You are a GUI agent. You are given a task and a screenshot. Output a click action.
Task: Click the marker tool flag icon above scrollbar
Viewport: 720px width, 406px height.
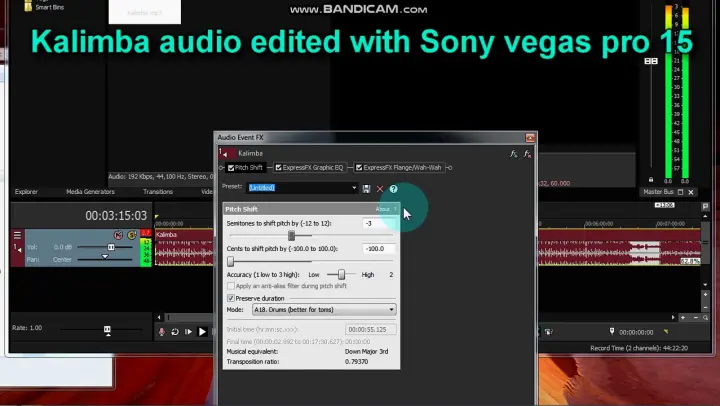[706, 206]
